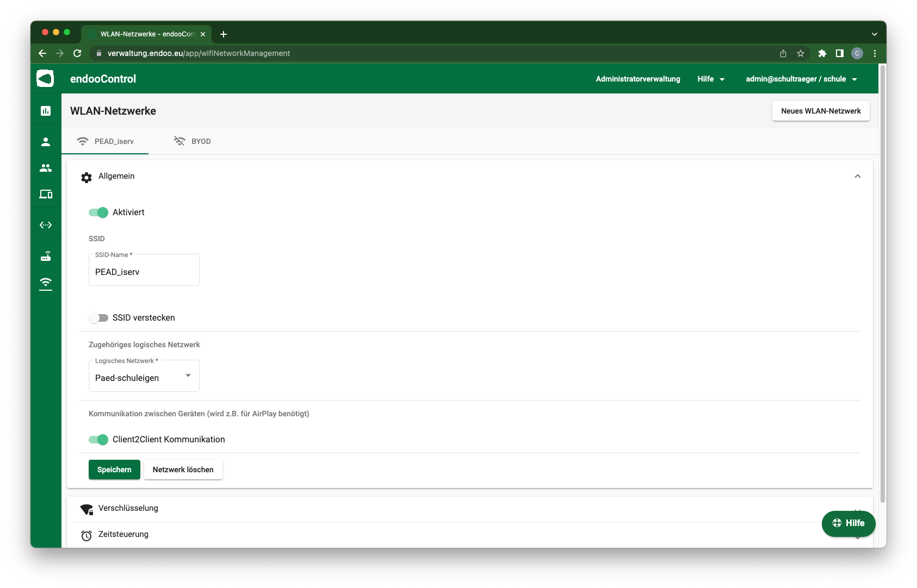Click the endoo logo icon
The width and height of the screenshot is (917, 588).
tap(45, 79)
